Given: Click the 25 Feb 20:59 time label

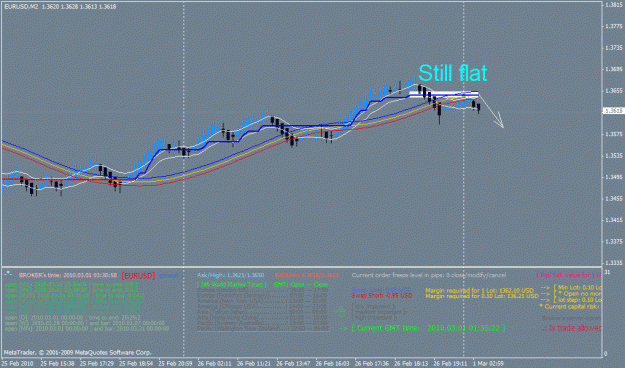Looking at the screenshot, I should (x=175, y=364).
